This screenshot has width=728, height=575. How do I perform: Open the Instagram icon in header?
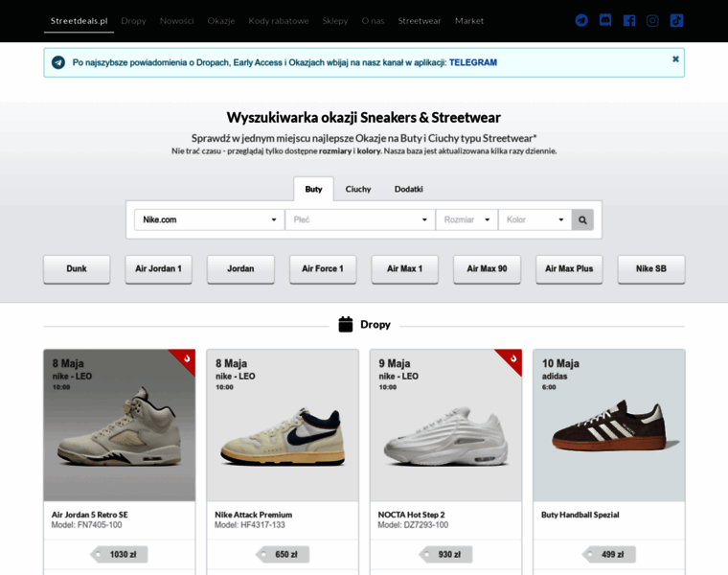pyautogui.click(x=652, y=20)
